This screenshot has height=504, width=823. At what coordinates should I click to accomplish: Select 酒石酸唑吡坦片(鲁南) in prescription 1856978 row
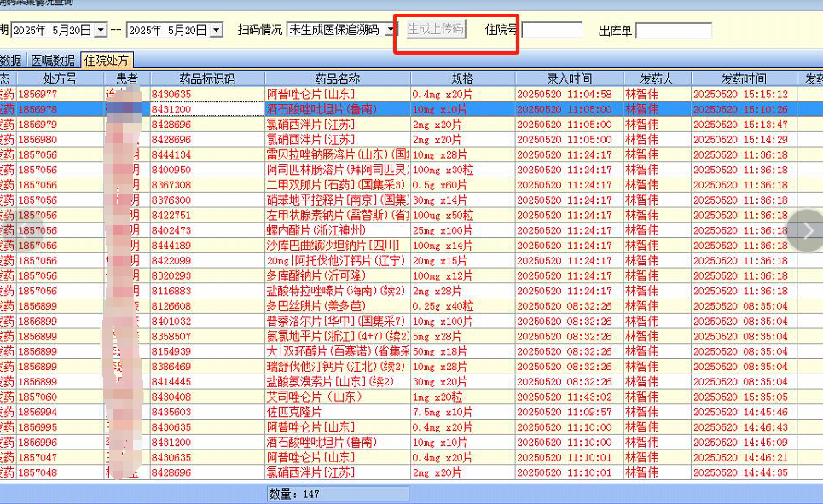click(338, 109)
